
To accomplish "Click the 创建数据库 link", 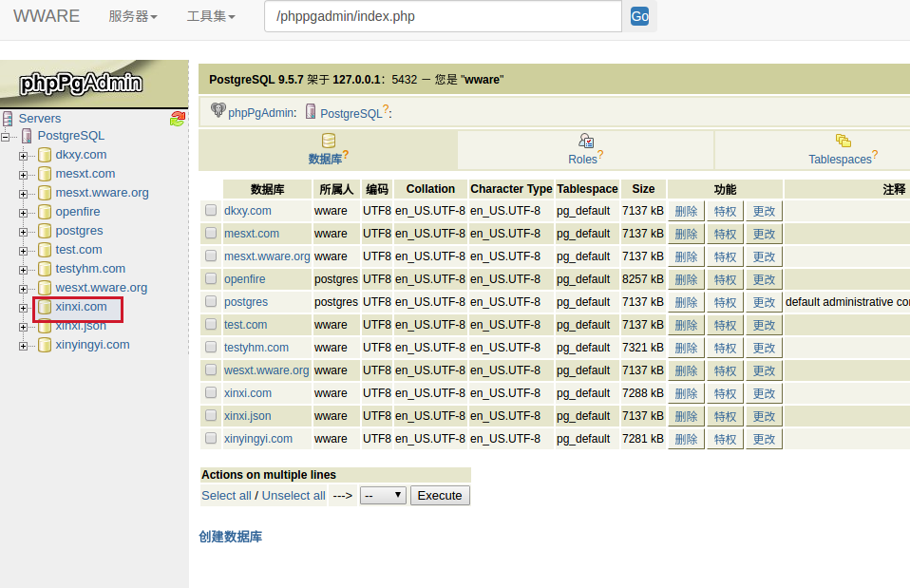I will coord(231,537).
